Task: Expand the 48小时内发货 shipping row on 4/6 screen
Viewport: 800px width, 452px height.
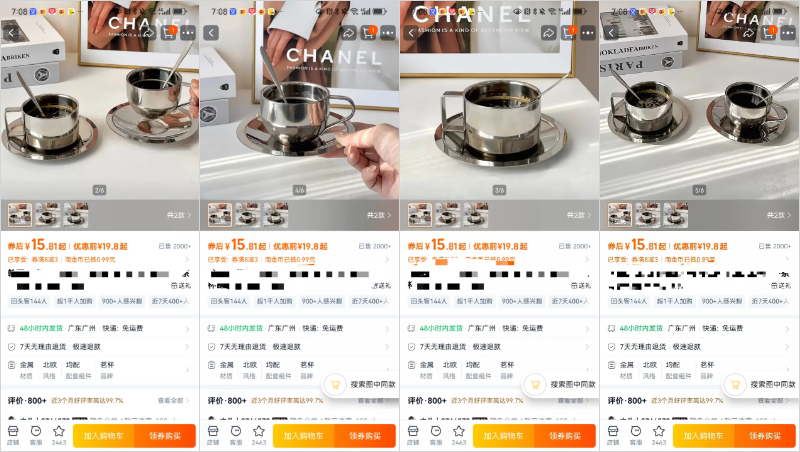Action: click(x=299, y=329)
